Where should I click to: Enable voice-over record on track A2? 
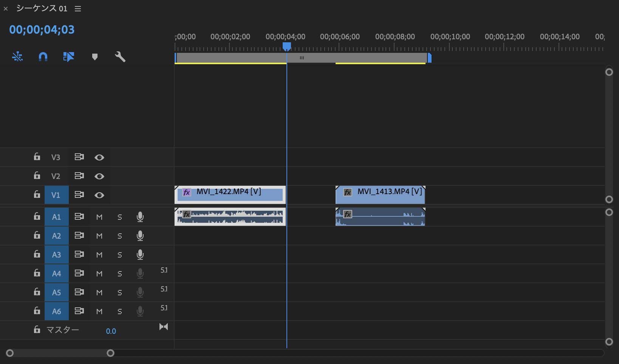[x=140, y=236]
